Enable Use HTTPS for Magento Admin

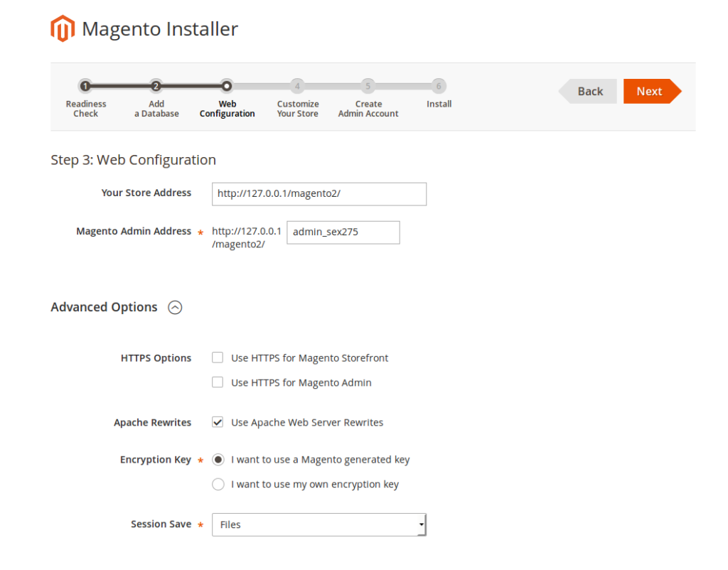click(218, 382)
